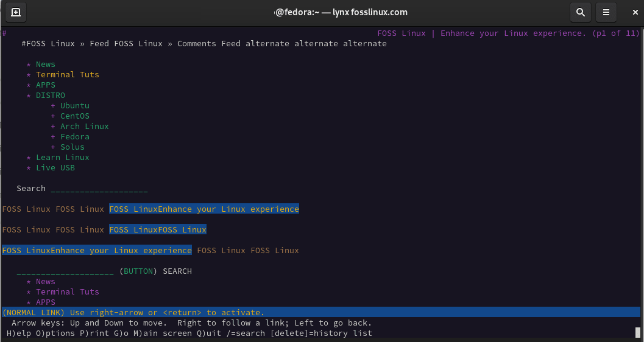The width and height of the screenshot is (644, 342).
Task: Open a new terminal tab
Action: pos(16,12)
